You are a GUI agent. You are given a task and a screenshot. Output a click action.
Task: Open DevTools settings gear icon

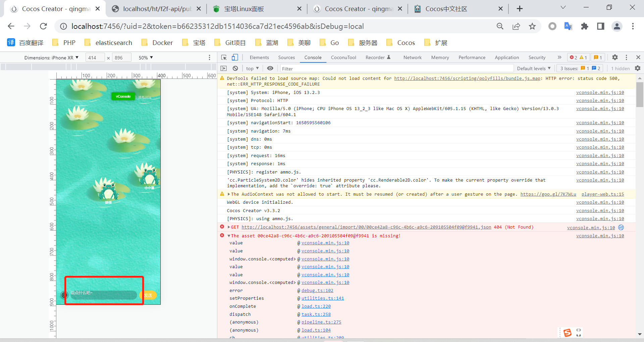(x=615, y=57)
